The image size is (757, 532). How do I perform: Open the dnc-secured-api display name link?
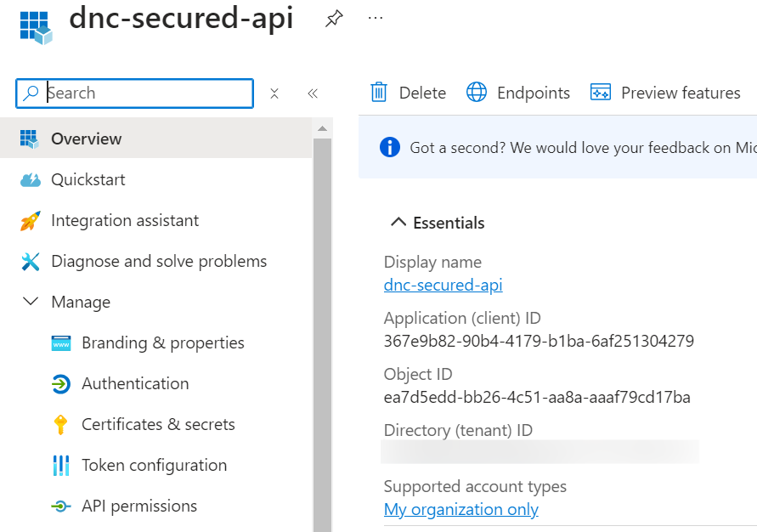tap(443, 285)
